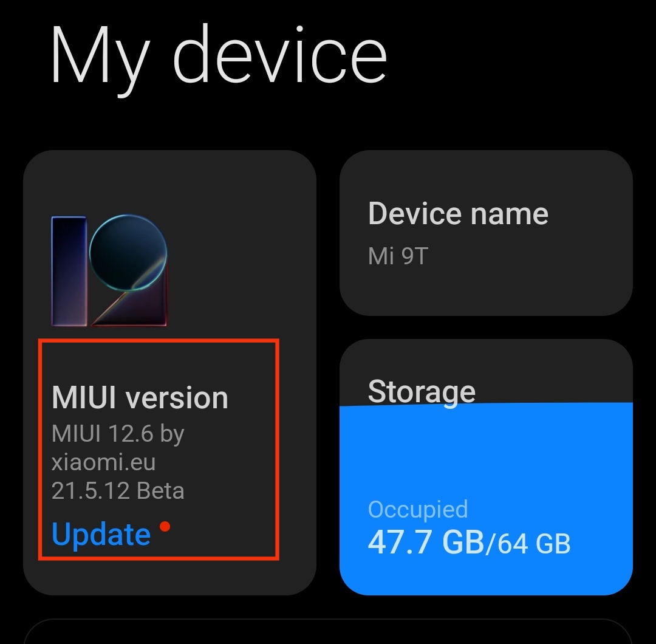Tap the blue storage usage fill area

coord(486,498)
